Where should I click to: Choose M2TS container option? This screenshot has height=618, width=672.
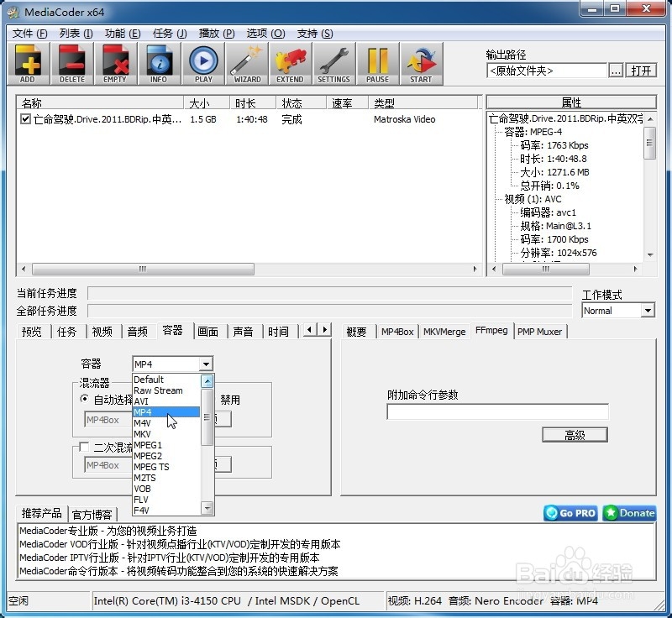tap(166, 478)
